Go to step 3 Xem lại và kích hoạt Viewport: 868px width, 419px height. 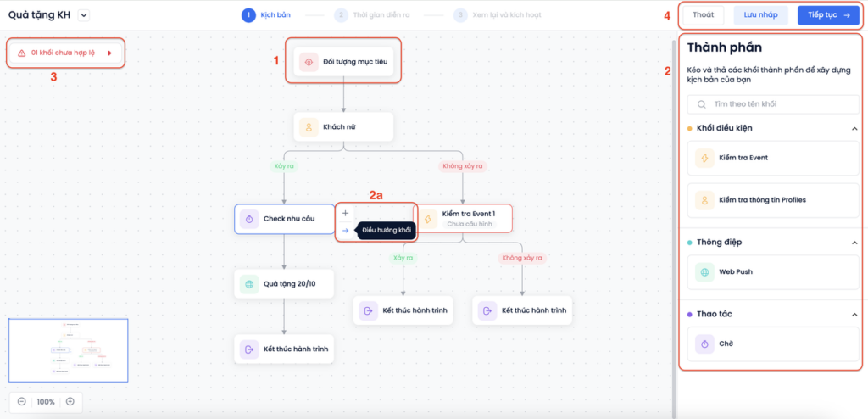pos(497,15)
